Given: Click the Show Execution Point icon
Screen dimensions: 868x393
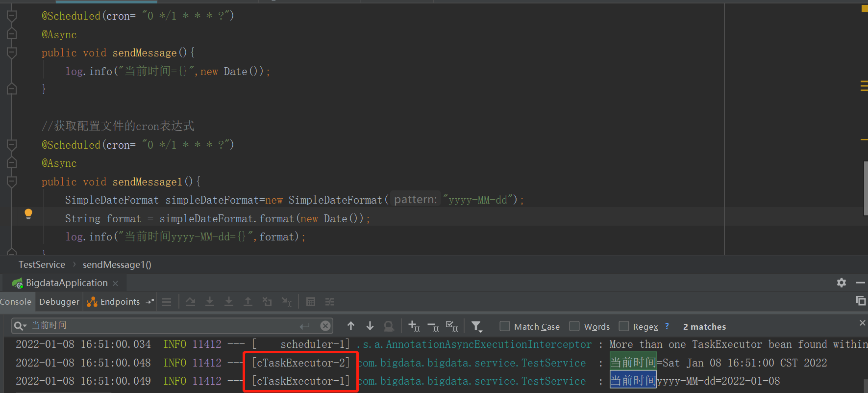Looking at the screenshot, I should tap(167, 302).
